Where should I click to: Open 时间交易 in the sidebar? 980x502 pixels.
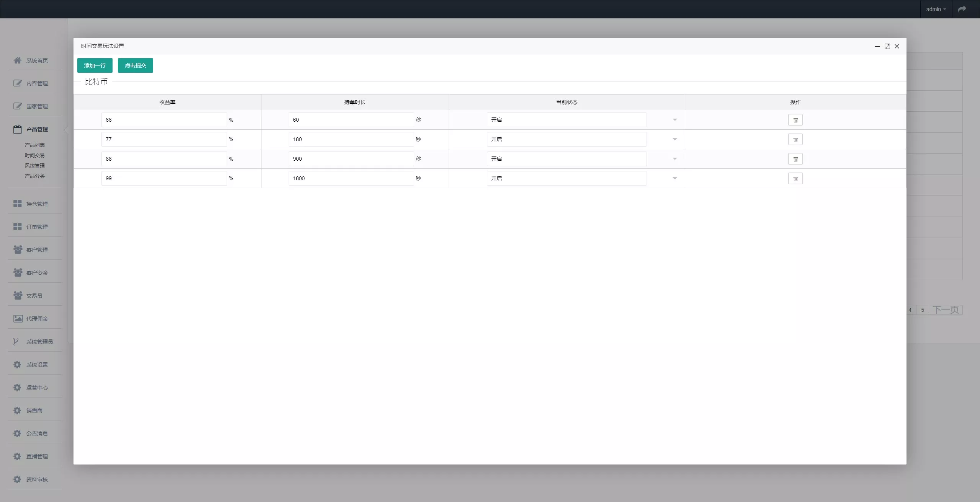[x=35, y=155]
